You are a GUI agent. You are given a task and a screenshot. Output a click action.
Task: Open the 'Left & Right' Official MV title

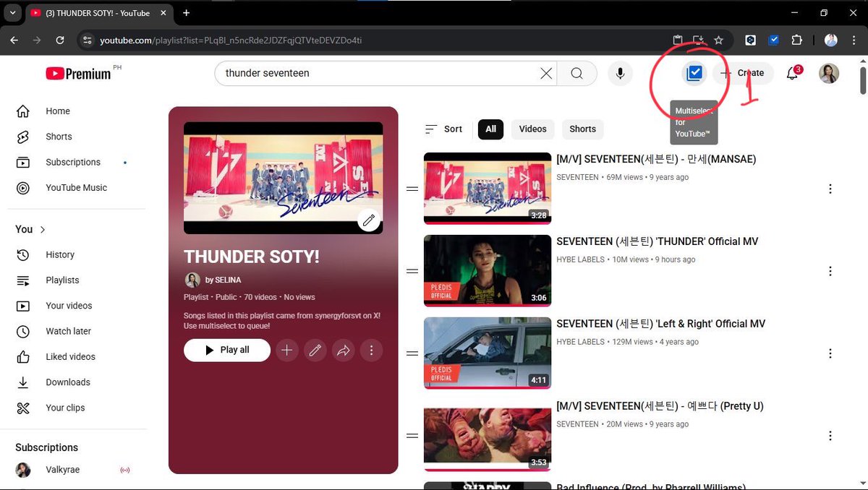[x=660, y=324]
